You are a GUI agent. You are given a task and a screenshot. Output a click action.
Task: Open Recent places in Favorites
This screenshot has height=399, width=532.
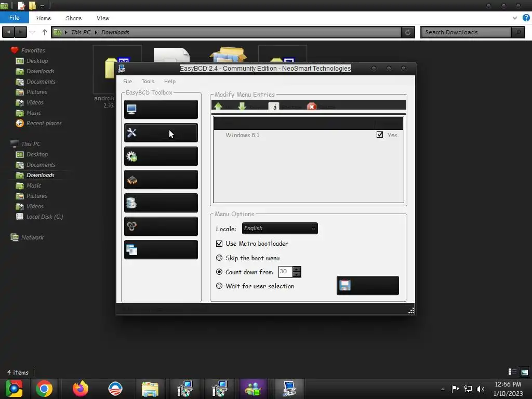click(44, 123)
